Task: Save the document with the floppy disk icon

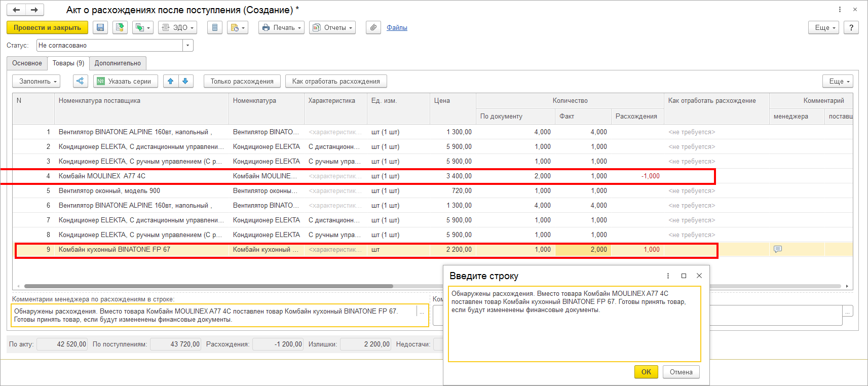Action: [x=100, y=27]
